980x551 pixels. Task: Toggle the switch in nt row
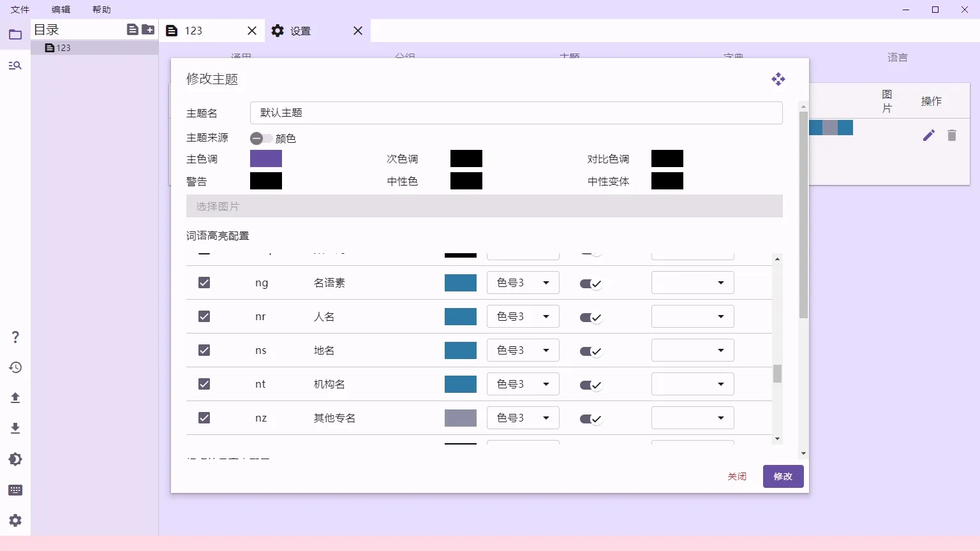591,385
